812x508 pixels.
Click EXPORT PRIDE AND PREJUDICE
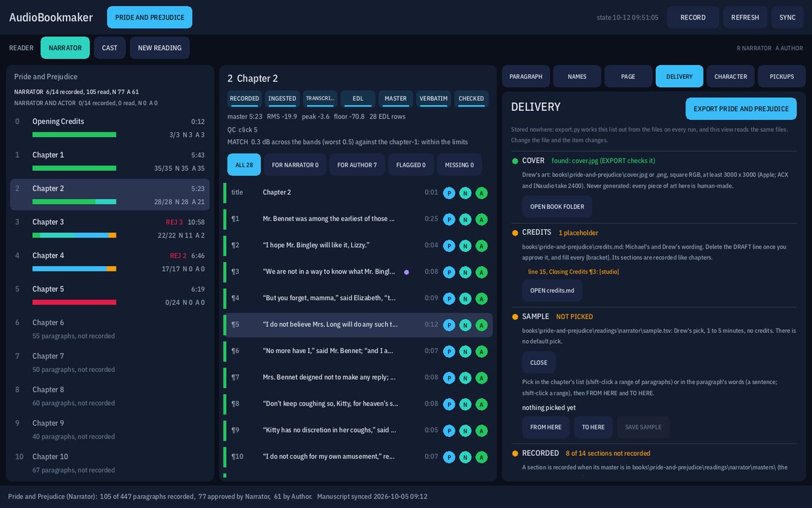(742, 109)
